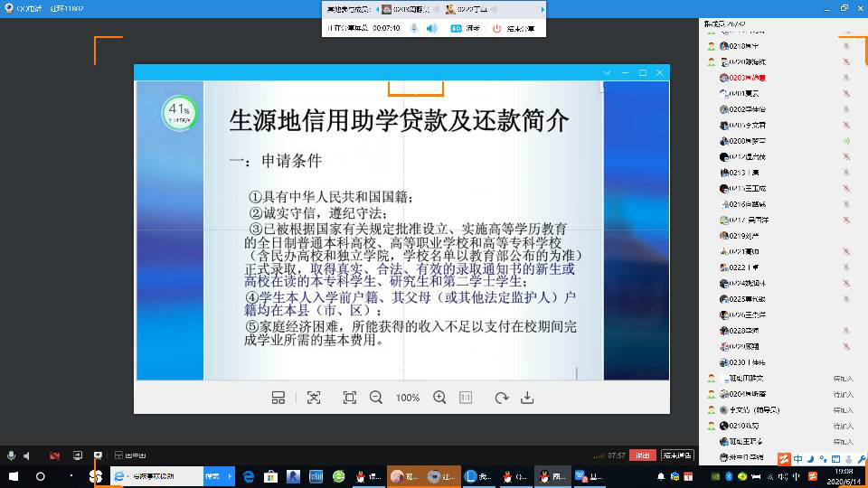Viewport: 868px width, 488px height.
Task: Click the end screen sharing button
Action: (x=513, y=29)
